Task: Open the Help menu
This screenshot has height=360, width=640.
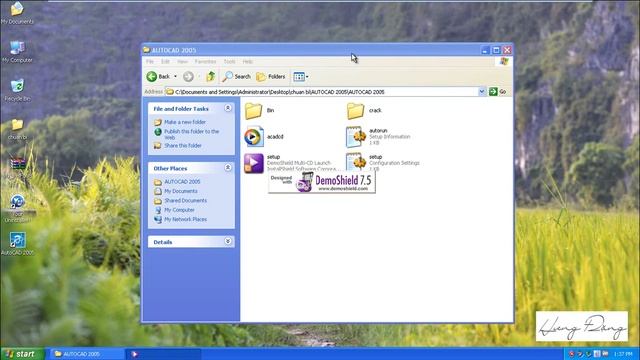Action: (248, 62)
